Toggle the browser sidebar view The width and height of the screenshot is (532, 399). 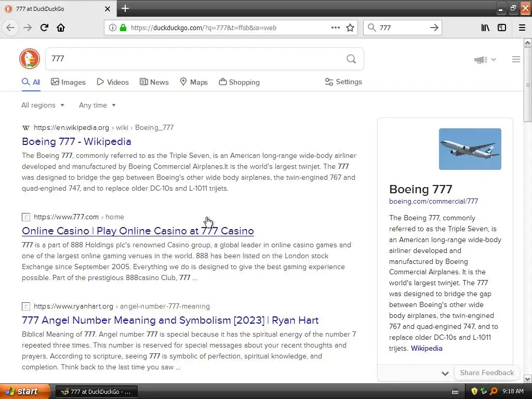(502, 28)
